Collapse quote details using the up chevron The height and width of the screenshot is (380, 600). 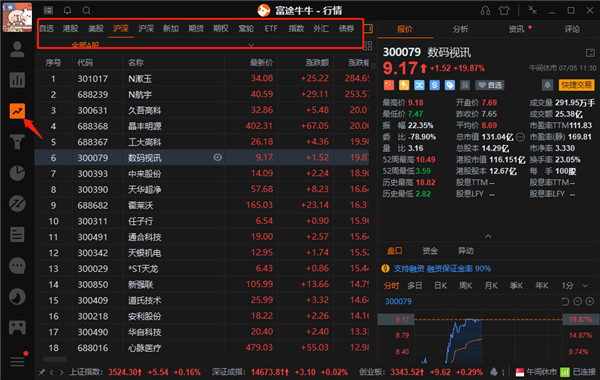pos(488,236)
